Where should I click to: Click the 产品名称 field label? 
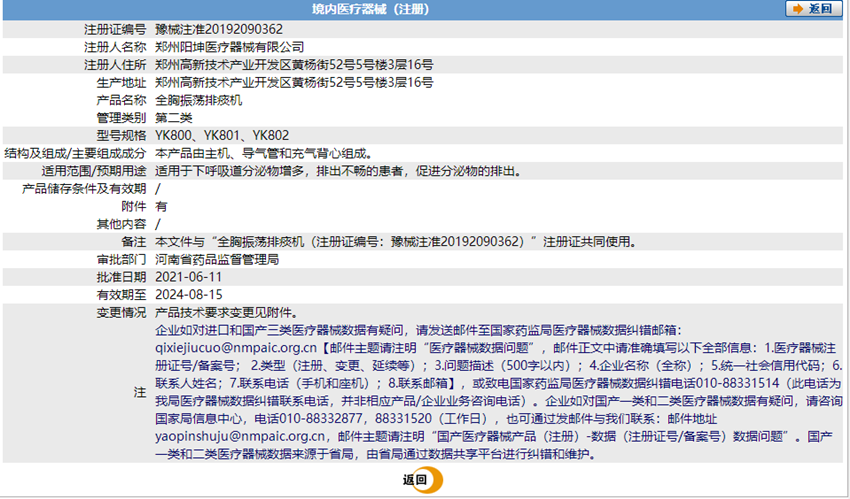[x=121, y=100]
